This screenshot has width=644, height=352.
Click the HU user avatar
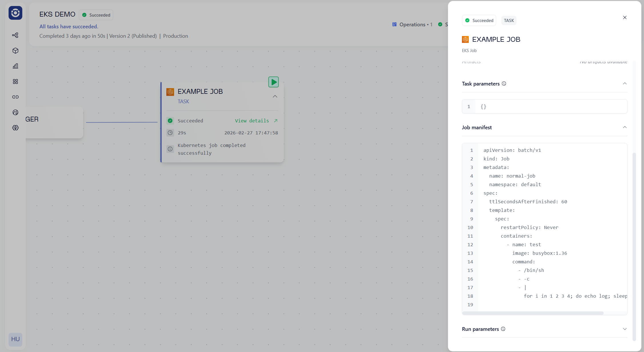point(15,339)
